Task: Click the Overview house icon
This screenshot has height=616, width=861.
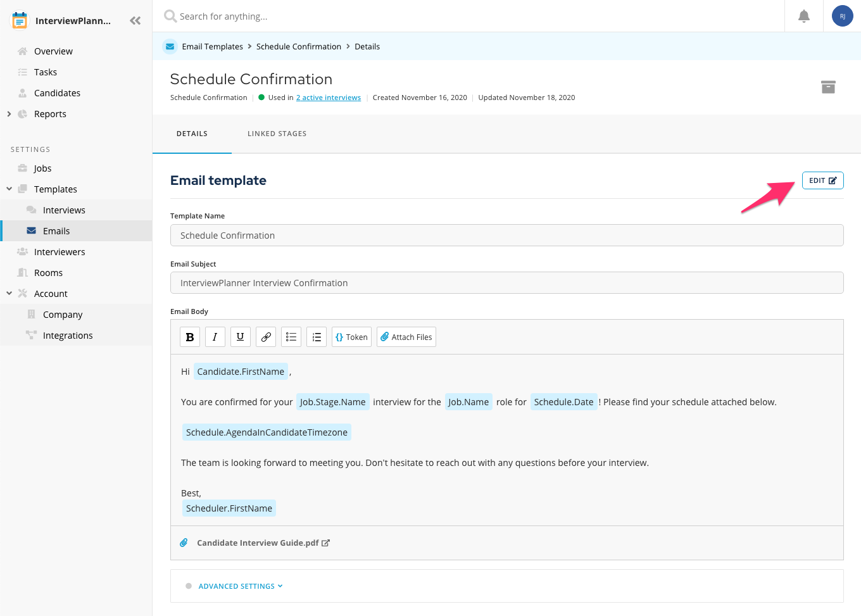Action: pos(22,51)
